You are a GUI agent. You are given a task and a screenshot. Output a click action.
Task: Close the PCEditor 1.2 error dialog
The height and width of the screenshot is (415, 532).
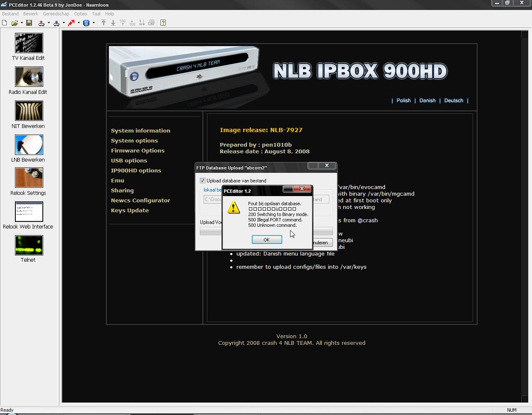(x=302, y=189)
